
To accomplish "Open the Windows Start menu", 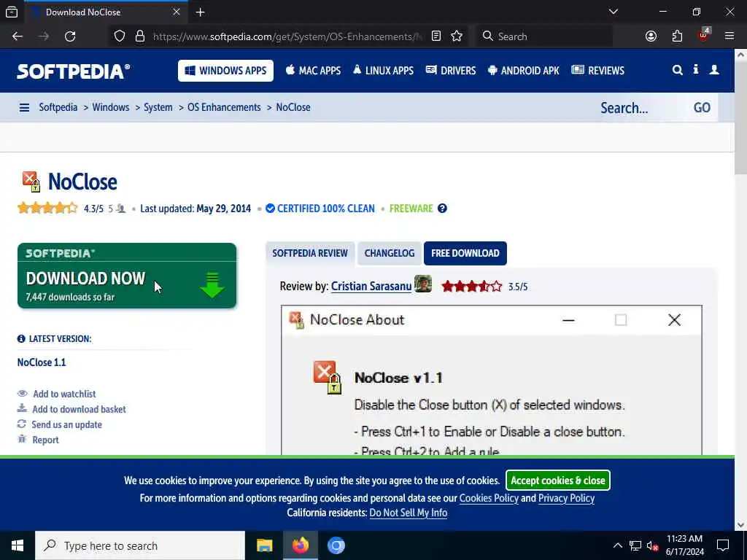I will click(18, 545).
